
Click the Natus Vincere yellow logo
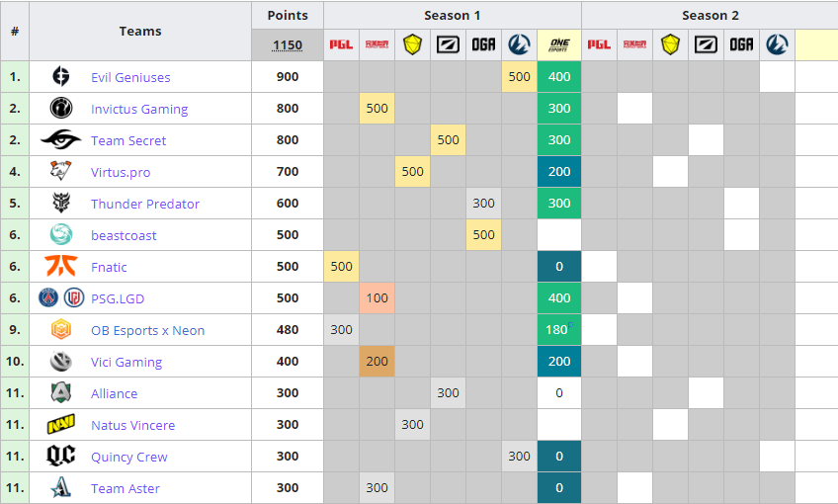coord(61,425)
